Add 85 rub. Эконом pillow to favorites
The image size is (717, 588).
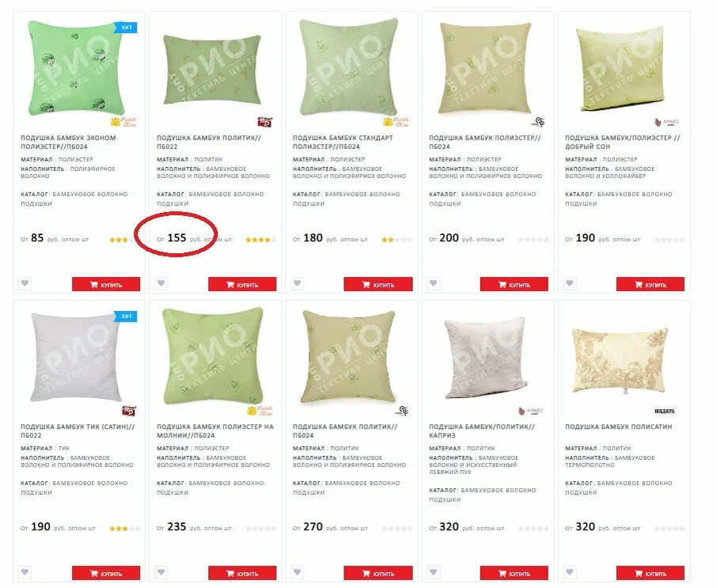[x=25, y=283]
